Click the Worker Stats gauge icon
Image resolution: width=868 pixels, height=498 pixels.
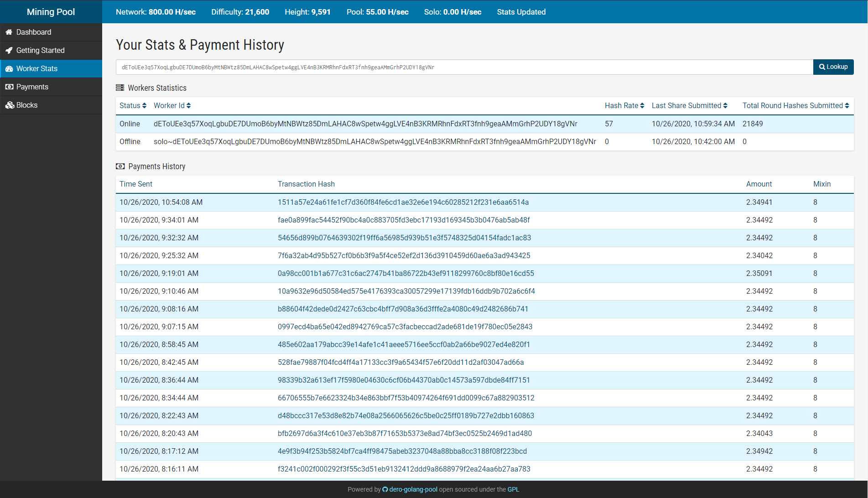pos(9,68)
